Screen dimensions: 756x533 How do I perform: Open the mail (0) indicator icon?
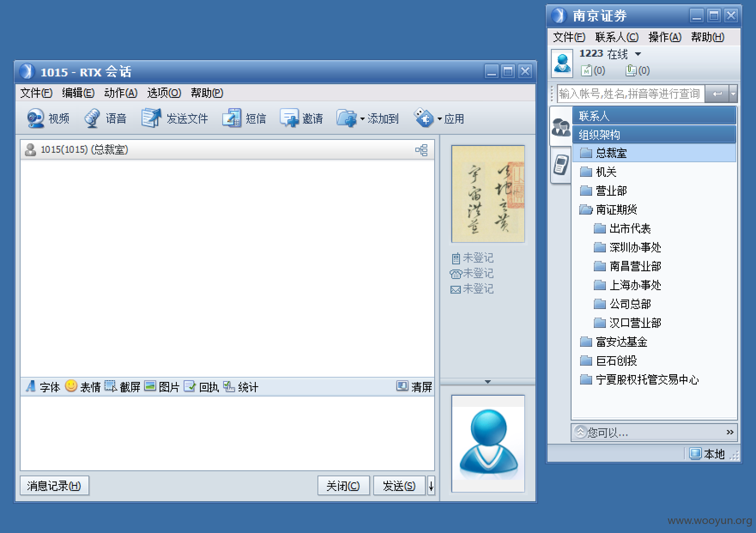click(x=587, y=70)
